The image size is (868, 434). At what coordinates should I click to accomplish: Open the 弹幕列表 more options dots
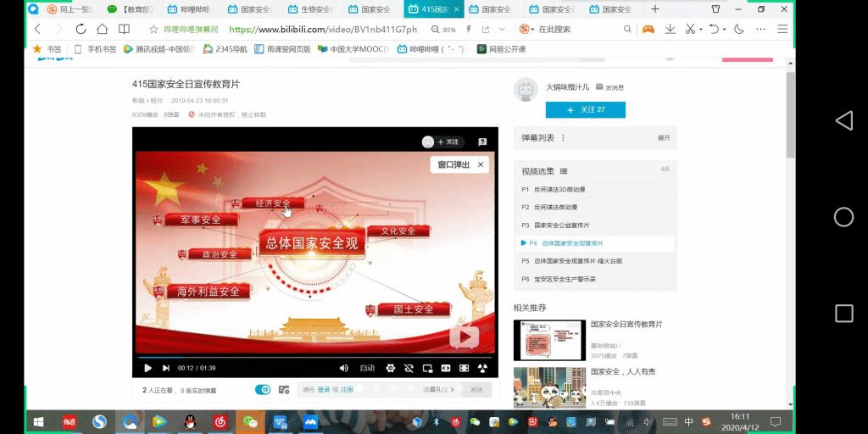563,138
